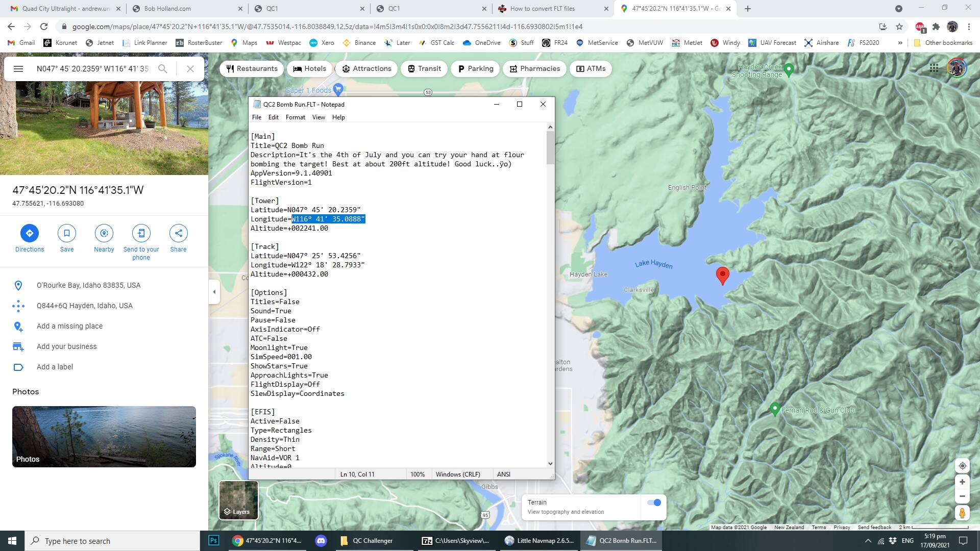Click Fernan Rod & Gun Club marker
980x551 pixels.
click(x=775, y=409)
